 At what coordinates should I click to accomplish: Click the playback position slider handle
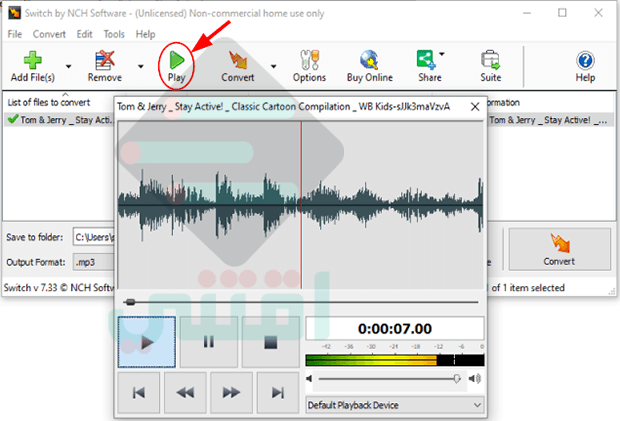[130, 302]
